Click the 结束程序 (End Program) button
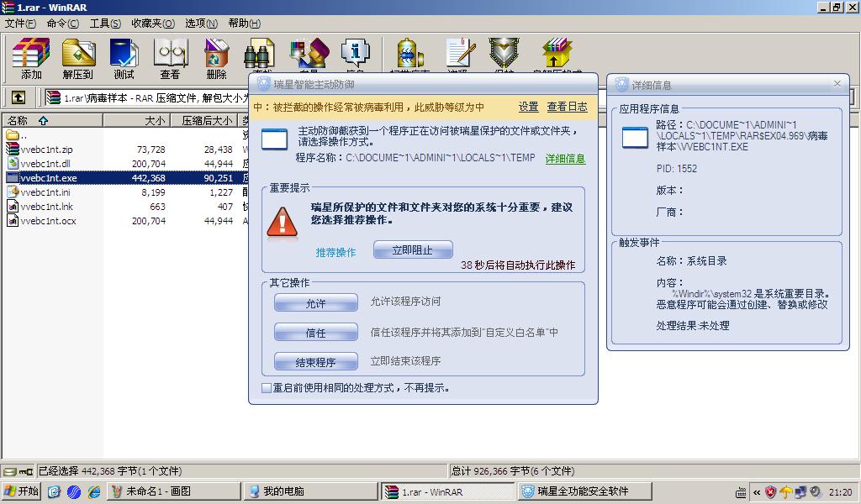The image size is (861, 504). click(x=316, y=362)
